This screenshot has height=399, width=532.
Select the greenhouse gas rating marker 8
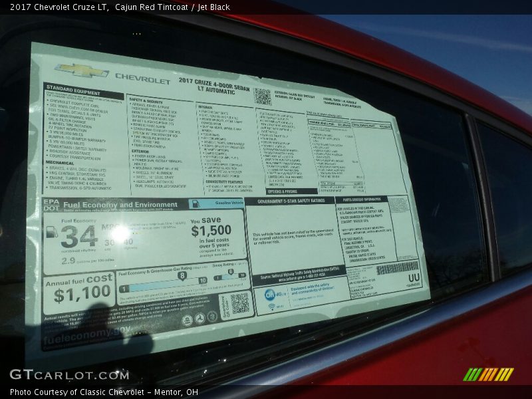coord(182,275)
